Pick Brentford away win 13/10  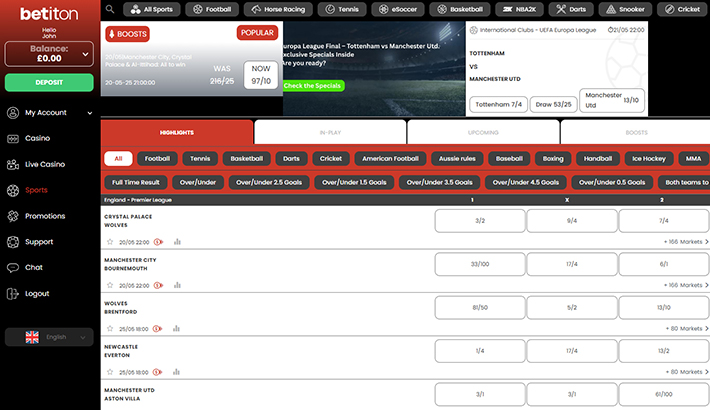[x=664, y=308]
